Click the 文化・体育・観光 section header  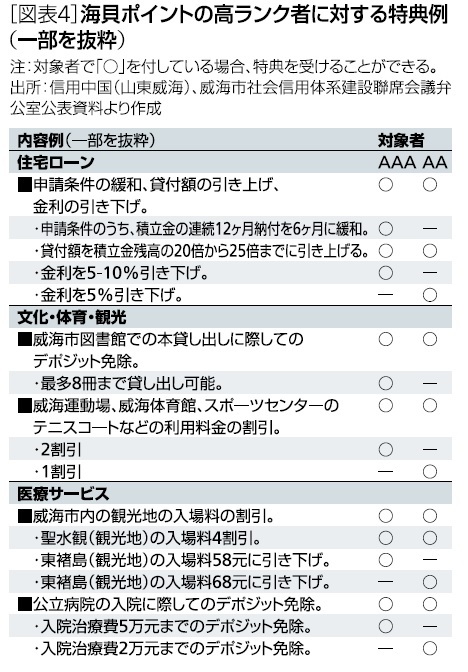72,318
